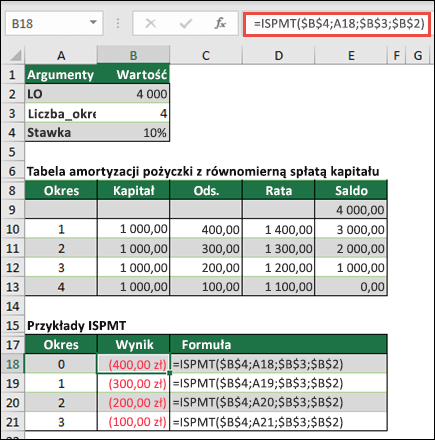Cancel the formula entry with X icon
The height and width of the screenshot is (440, 435).
[x=151, y=23]
